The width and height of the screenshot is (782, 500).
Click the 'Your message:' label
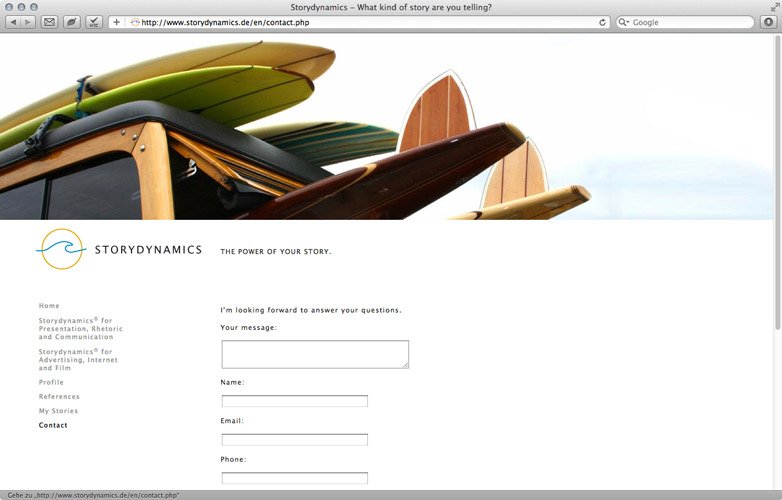248,328
